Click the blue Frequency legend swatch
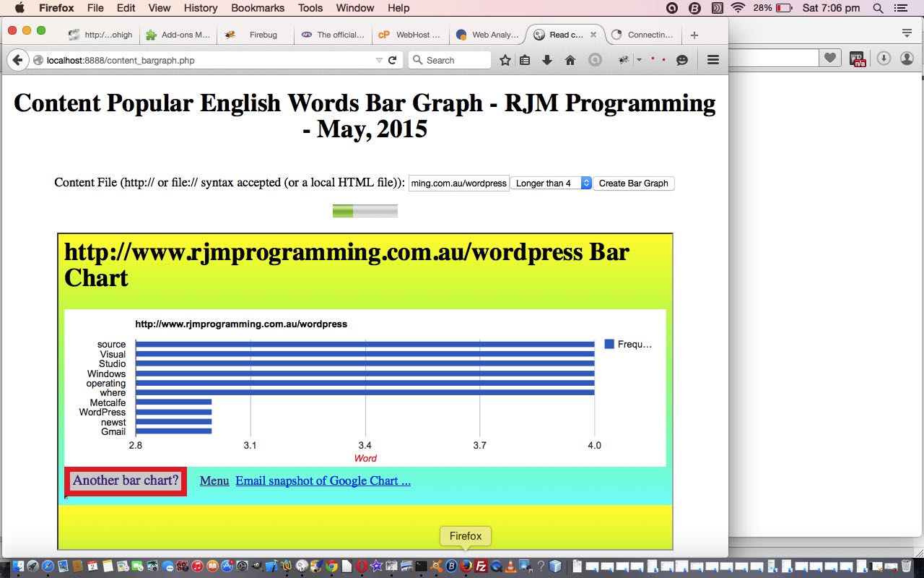 609,345
